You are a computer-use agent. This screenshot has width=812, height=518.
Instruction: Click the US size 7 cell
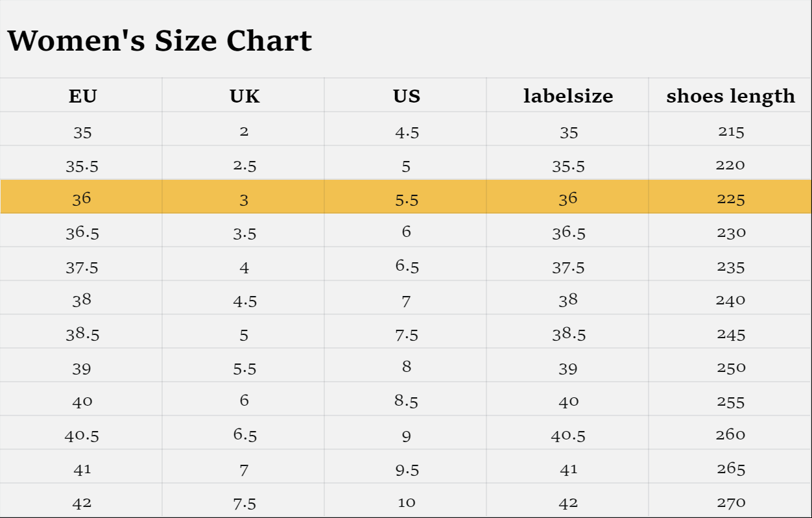(406, 301)
